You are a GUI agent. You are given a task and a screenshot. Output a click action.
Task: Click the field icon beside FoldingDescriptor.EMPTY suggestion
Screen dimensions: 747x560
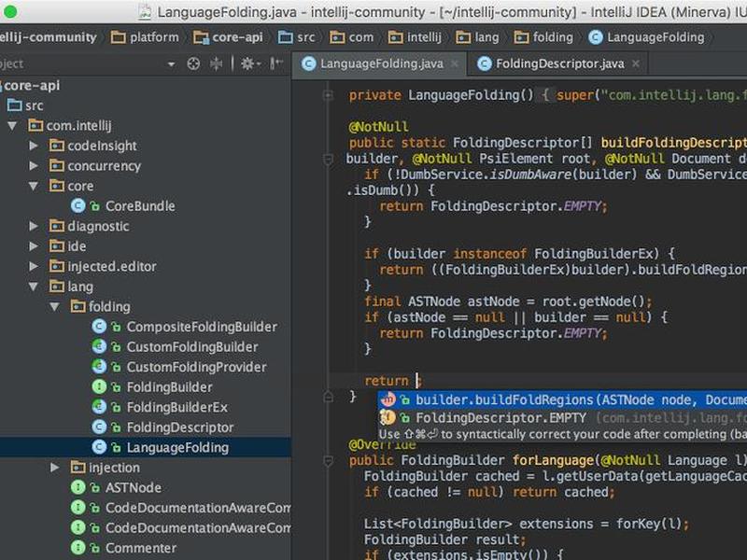[388, 417]
